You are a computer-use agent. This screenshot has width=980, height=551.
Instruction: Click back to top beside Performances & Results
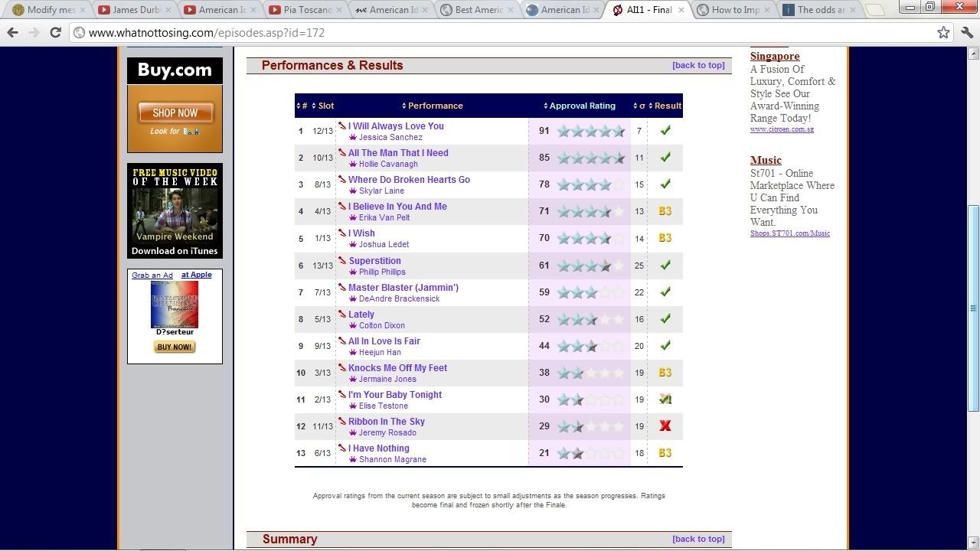coord(698,65)
